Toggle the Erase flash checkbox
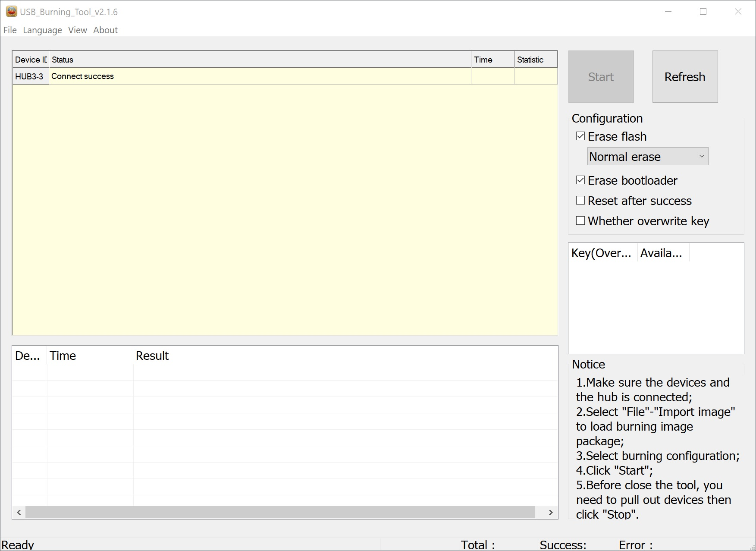Viewport: 756px width, 551px height. 580,136
